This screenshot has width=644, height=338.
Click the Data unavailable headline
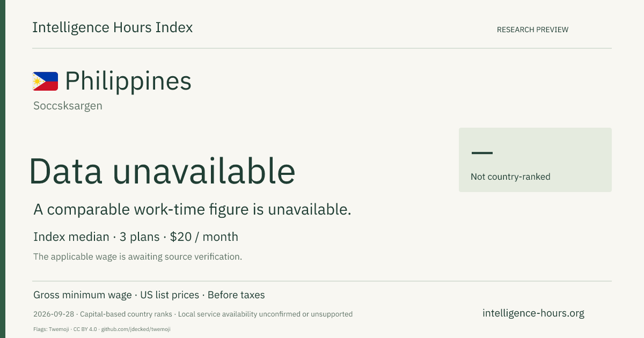click(x=162, y=171)
